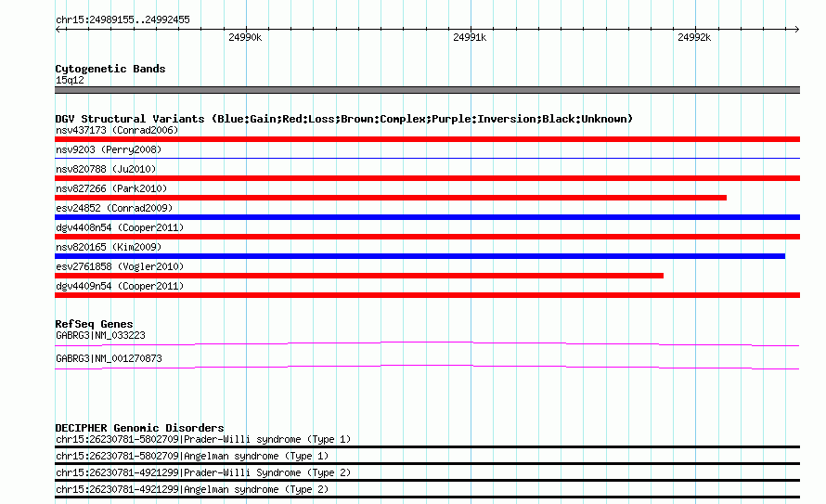Open Prader-Willi Syndrome (Type 2) entry
Viewport: 826px width, 504px height.
coord(203,473)
